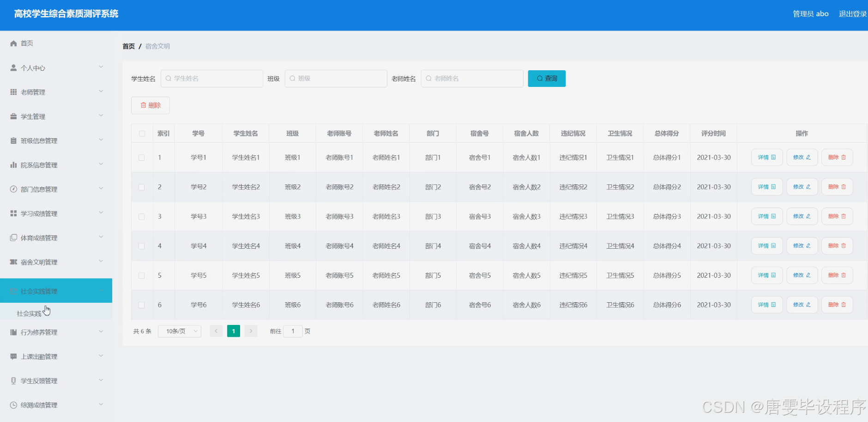
Task: Click the trash icon on top 删除 button
Action: click(143, 105)
